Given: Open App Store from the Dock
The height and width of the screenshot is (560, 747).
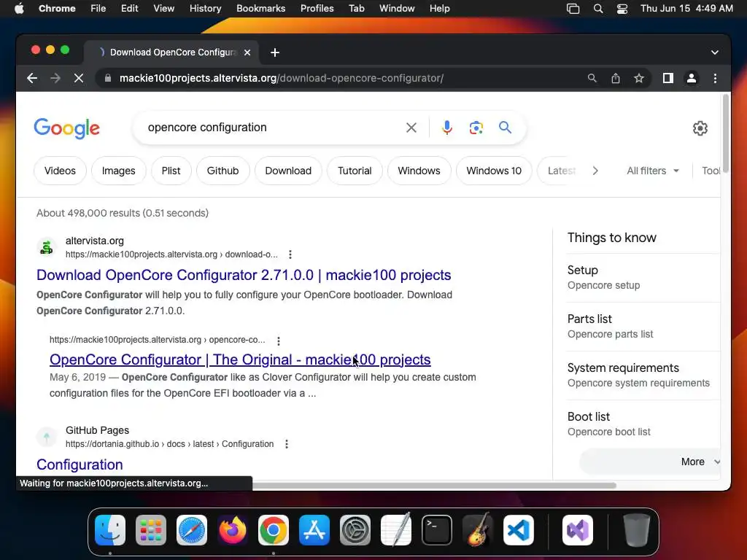Looking at the screenshot, I should 314,530.
